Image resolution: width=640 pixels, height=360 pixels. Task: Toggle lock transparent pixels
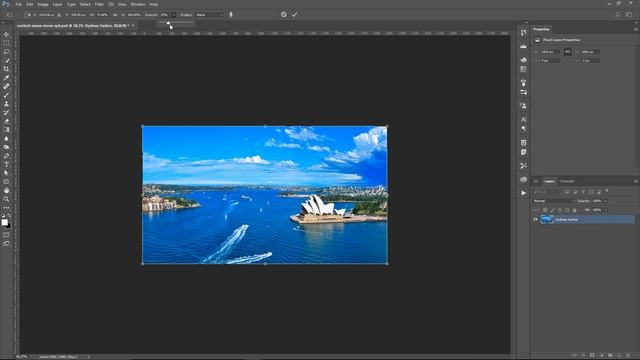coord(545,210)
